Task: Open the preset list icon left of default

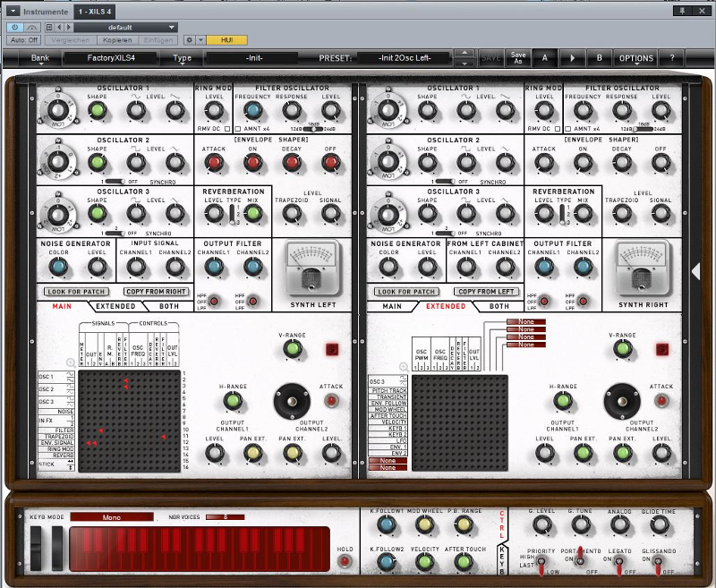Action: pos(49,28)
